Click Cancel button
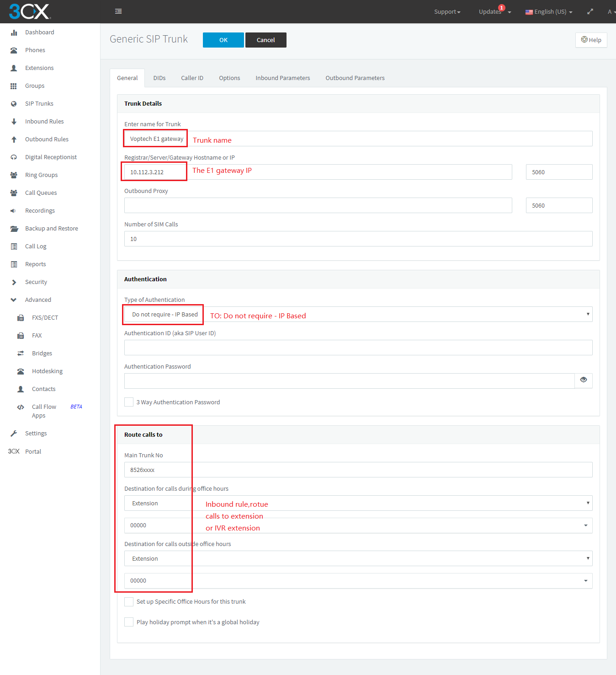This screenshot has height=675, width=616. 266,40
